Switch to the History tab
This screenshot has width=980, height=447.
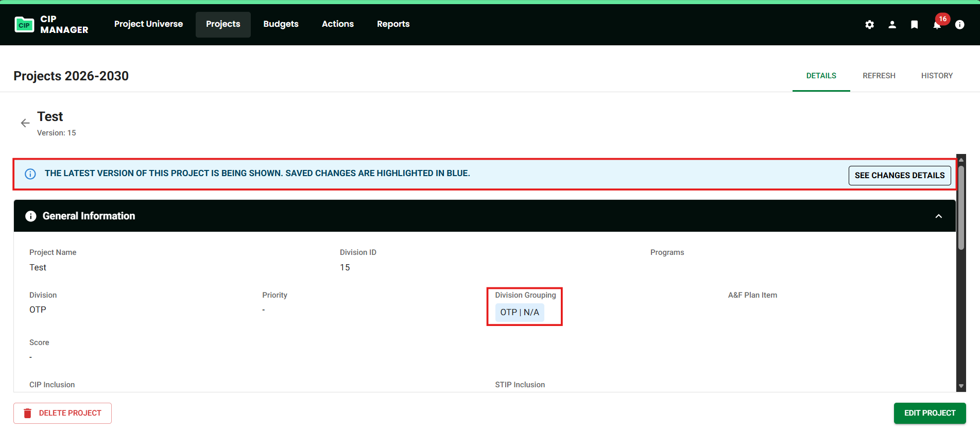tap(937, 76)
